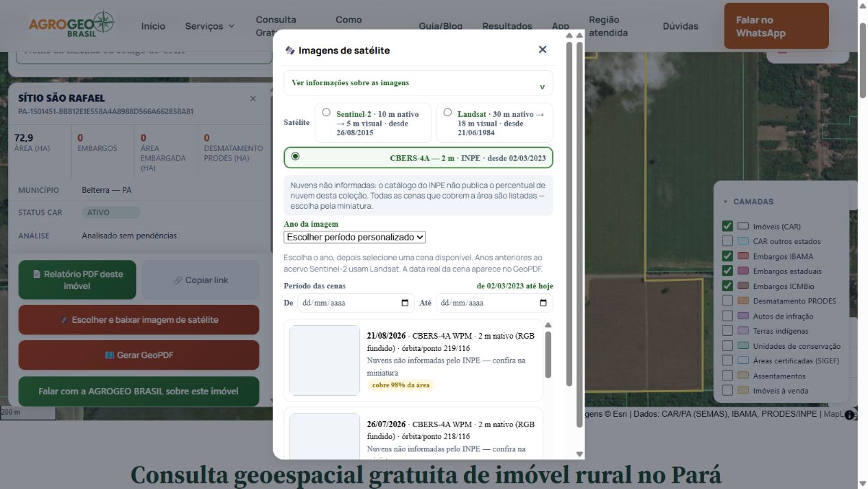Click calendar icon in the Até date field
This screenshot has width=868, height=489.
543,303
